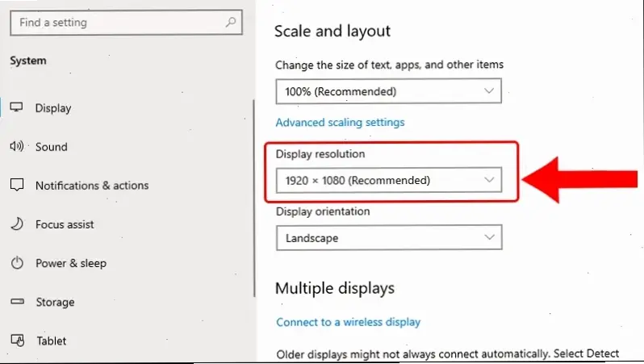Click the magnifier icon in search box

[231, 22]
